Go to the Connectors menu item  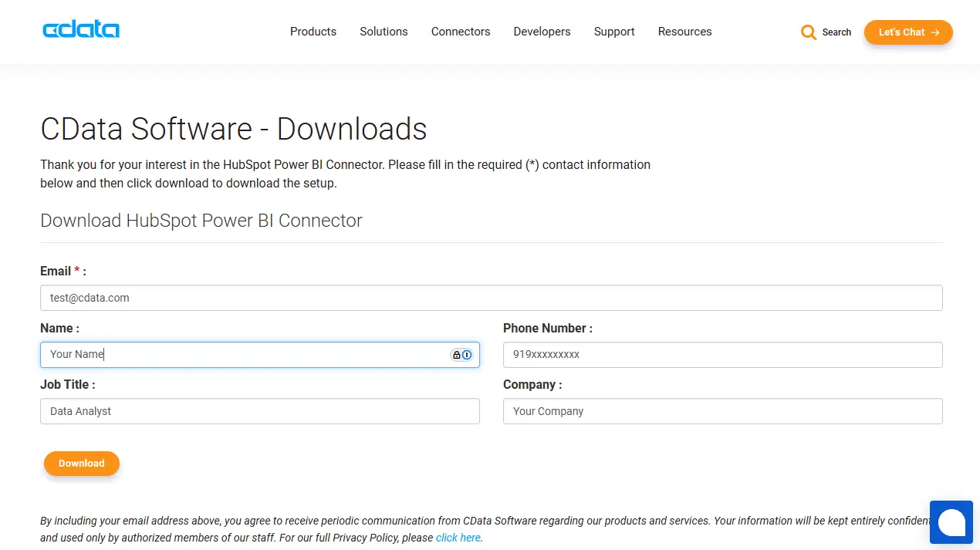coord(461,32)
